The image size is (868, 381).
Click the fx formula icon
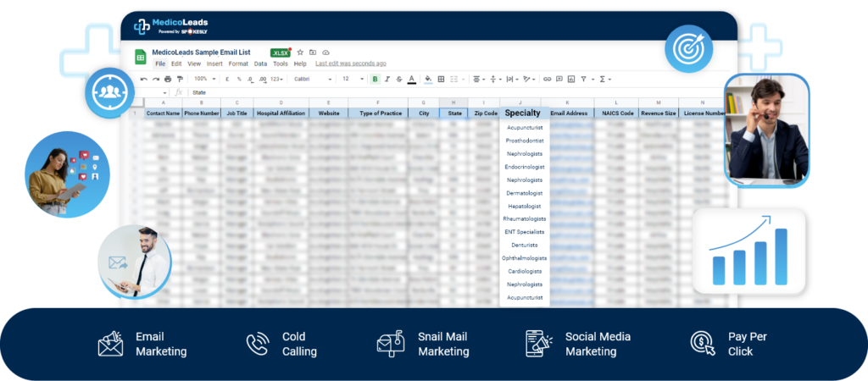coord(178,92)
